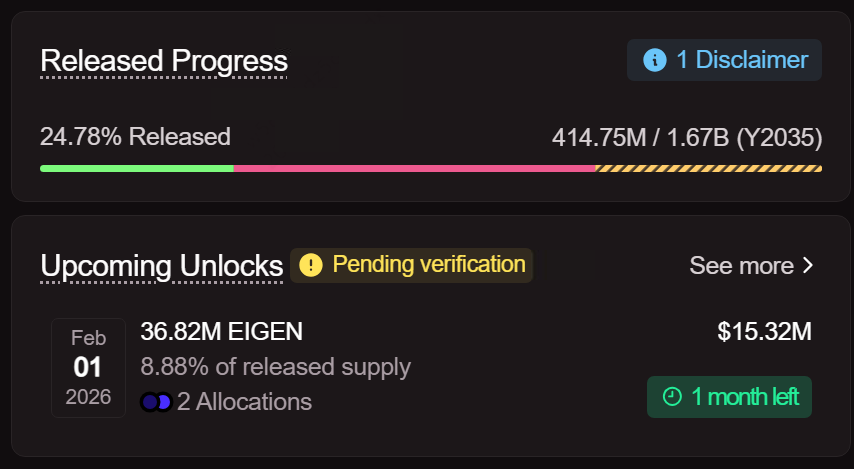The image size is (854, 469).
Task: Click the striped yellow progress bar segment
Action: tap(708, 168)
